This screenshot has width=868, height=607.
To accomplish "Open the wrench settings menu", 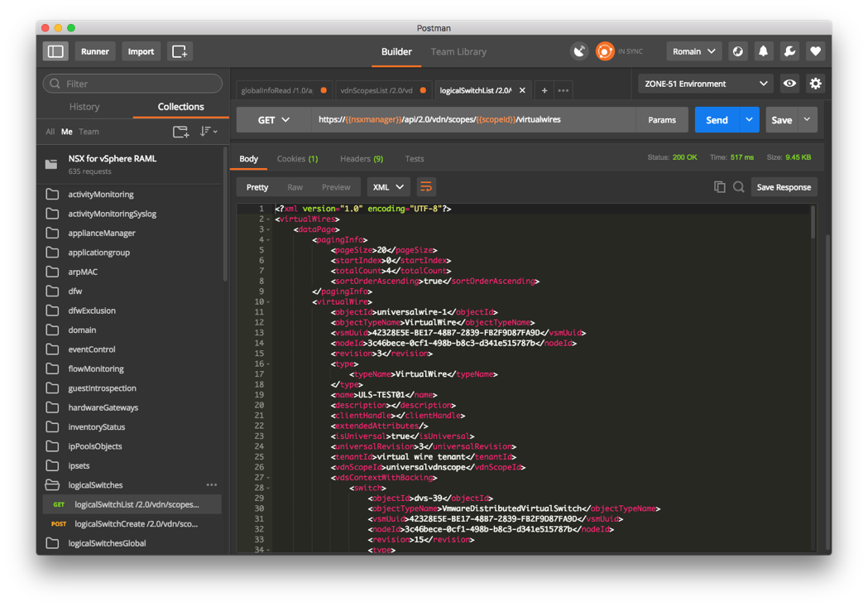I will [789, 51].
